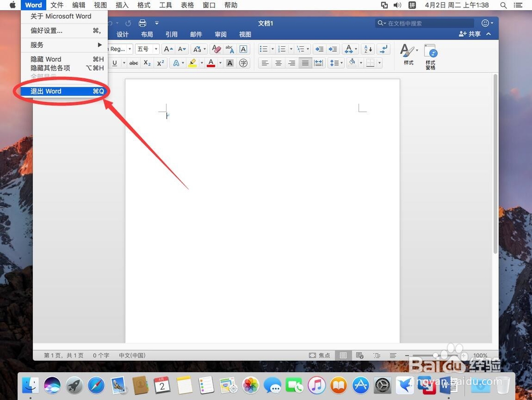The width and height of the screenshot is (532, 400).
Task: Align text left
Action: [265, 63]
